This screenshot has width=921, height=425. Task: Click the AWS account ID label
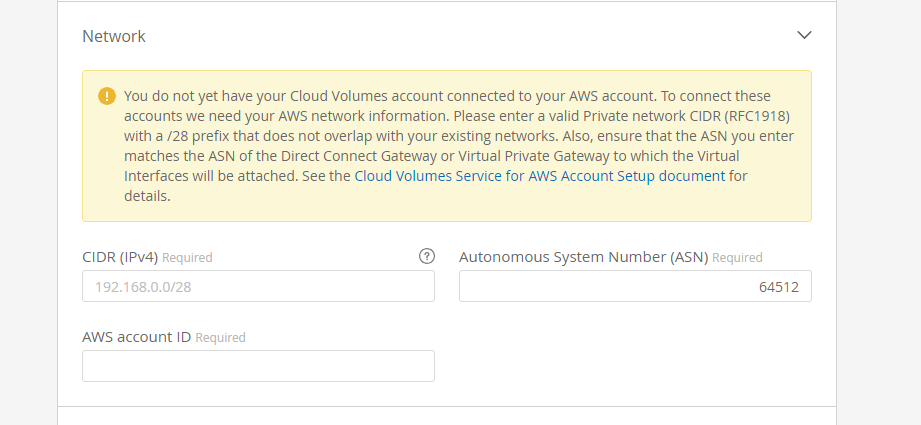click(136, 337)
